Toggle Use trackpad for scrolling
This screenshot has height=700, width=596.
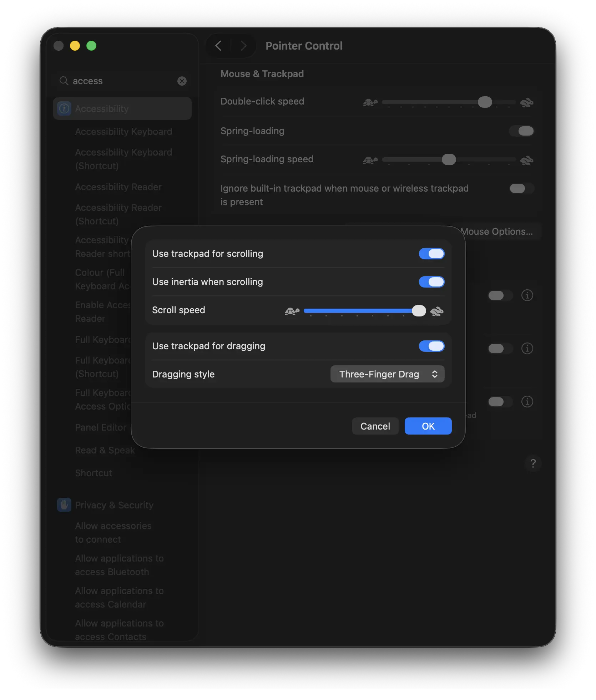[x=431, y=254]
